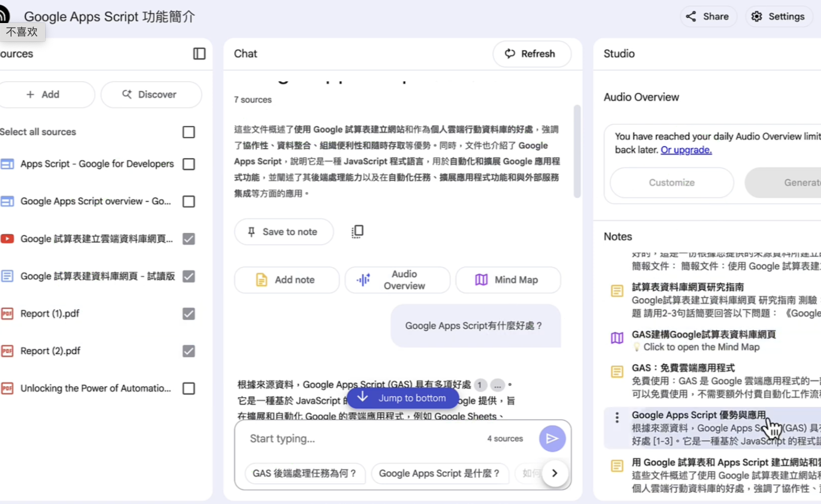Click the YouTube icon of 試算表建立雲端資料庫 source
Screen dimensions: 821x504
[7, 239]
